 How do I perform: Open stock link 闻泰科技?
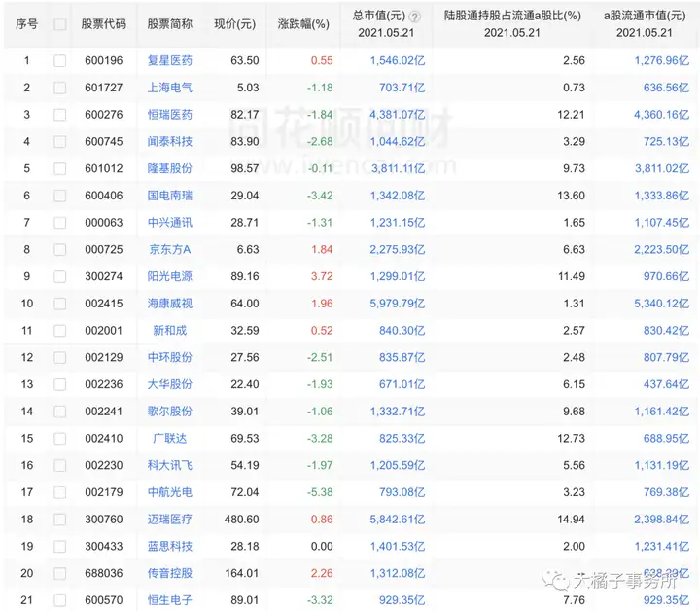coord(169,142)
